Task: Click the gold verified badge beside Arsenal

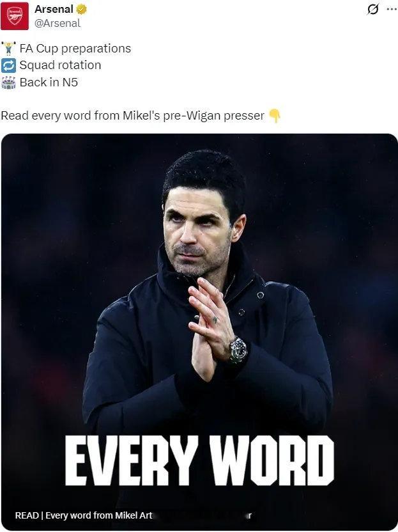Action: pos(81,10)
